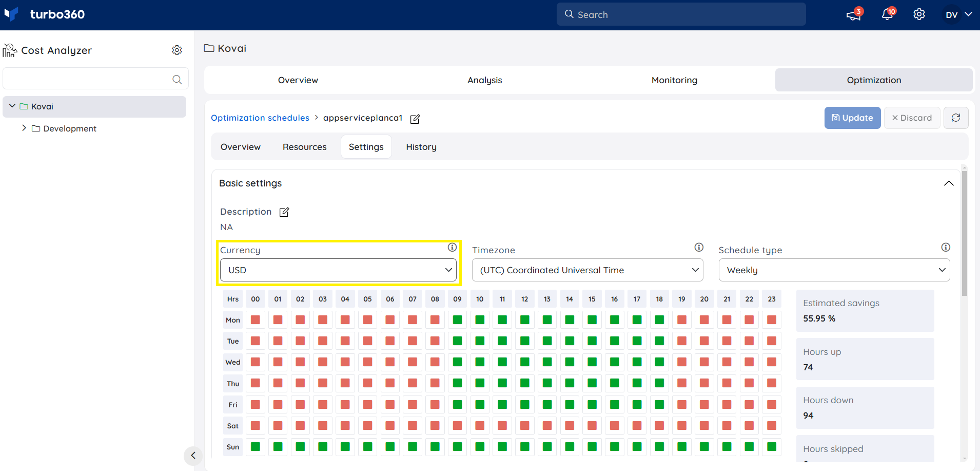
Task: Toggle Thursday 05 hour cell
Action: (x=368, y=383)
